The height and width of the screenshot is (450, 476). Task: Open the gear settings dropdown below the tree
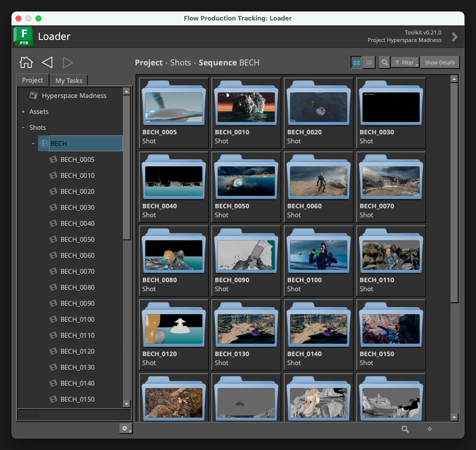click(125, 429)
